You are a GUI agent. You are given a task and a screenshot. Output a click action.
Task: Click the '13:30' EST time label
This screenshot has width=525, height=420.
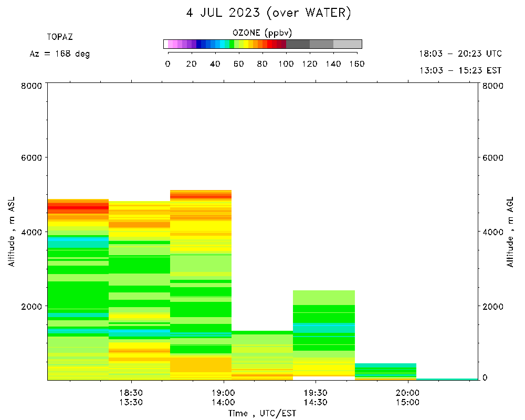pyautogui.click(x=131, y=402)
